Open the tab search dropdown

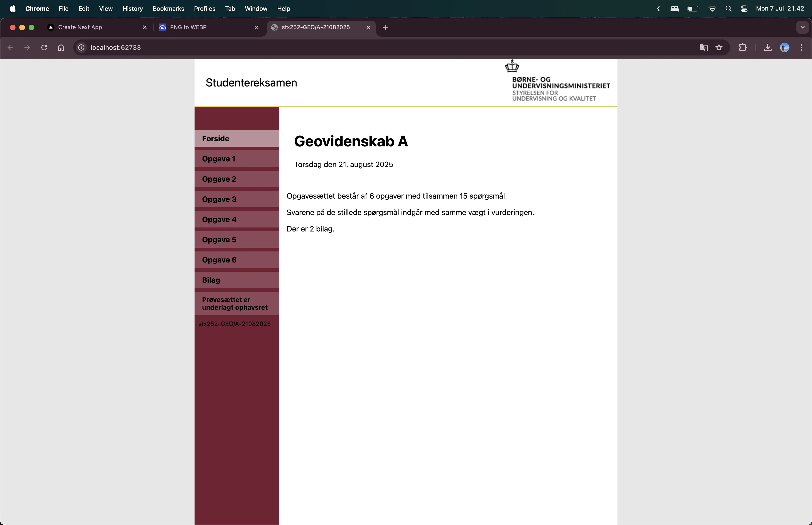[x=802, y=27]
